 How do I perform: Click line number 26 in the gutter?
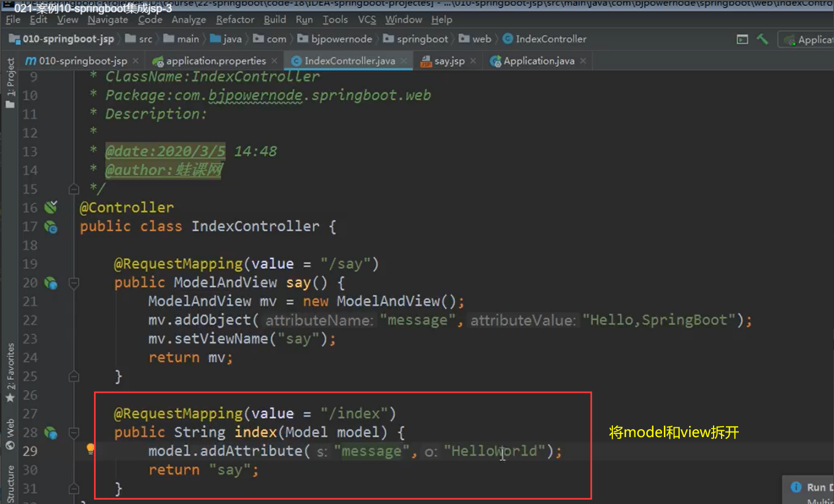(29, 395)
